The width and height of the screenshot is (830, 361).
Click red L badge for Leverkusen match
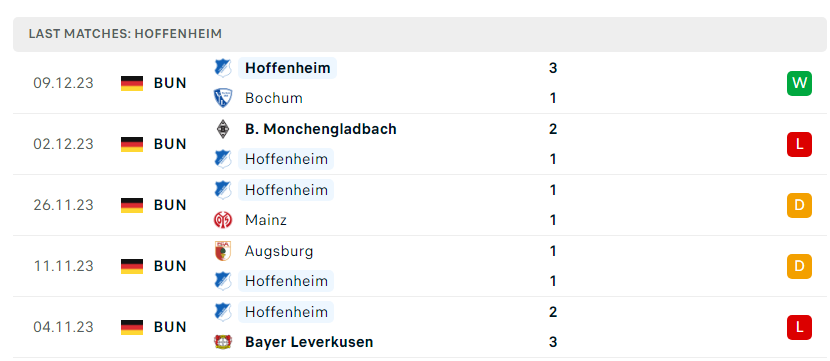[x=799, y=327]
